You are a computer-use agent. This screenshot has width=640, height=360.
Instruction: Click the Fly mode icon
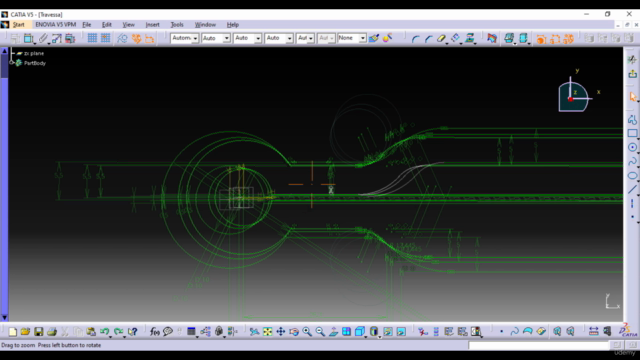tap(254, 331)
